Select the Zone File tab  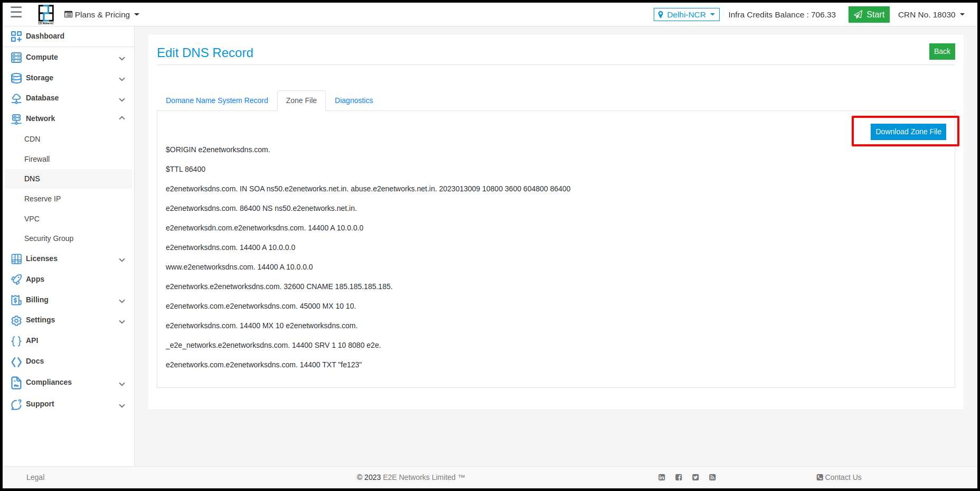(x=301, y=100)
